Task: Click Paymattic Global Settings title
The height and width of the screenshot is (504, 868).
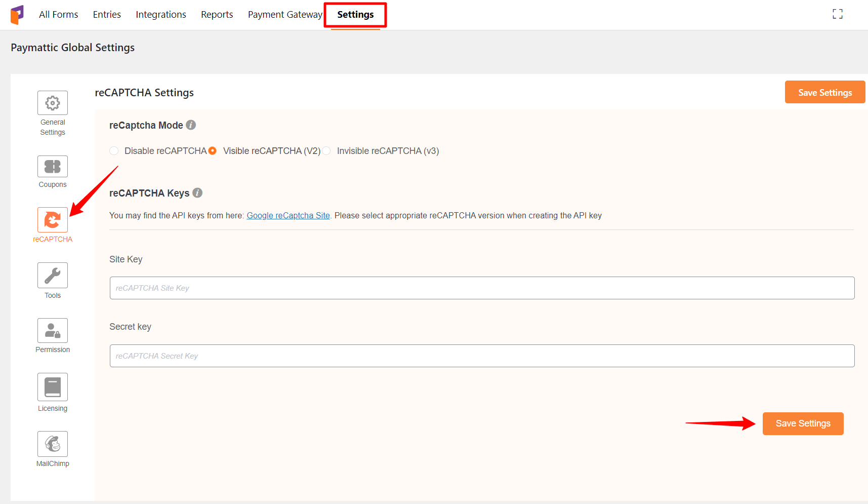Action: click(72, 48)
